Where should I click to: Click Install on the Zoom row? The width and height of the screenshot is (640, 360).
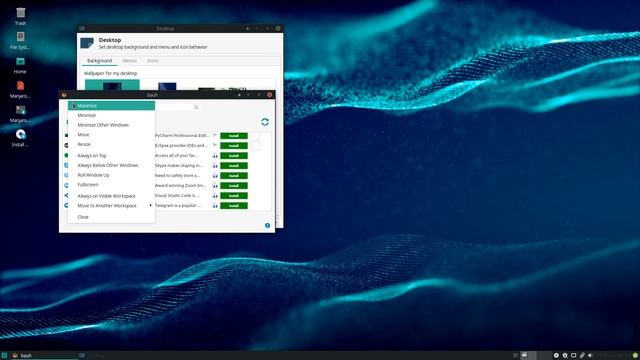[x=234, y=186]
